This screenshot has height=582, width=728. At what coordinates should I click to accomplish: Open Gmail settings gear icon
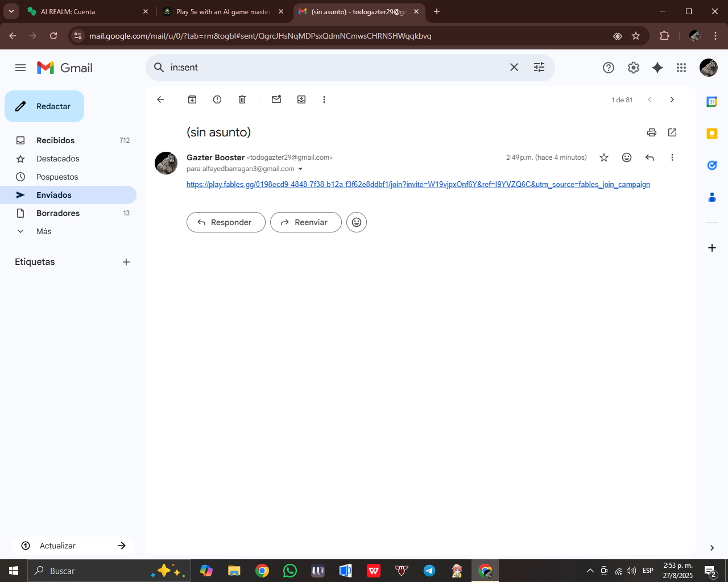(x=634, y=68)
